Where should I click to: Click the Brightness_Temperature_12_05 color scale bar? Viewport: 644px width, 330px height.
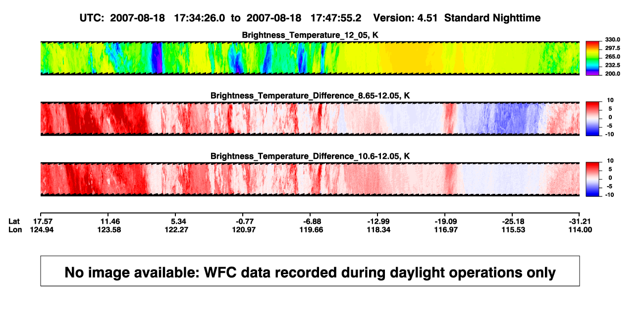[x=593, y=58]
